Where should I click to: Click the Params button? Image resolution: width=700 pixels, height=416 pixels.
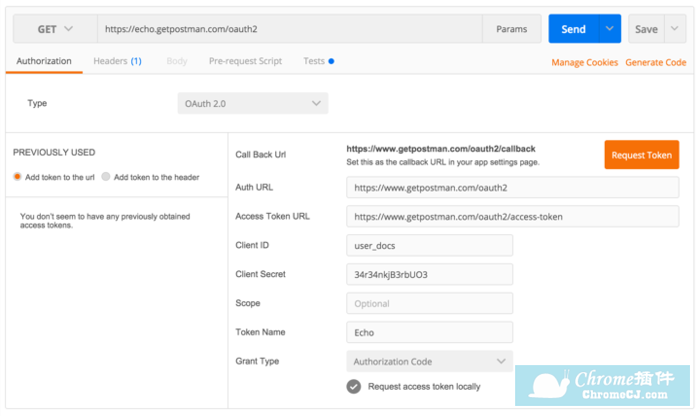[512, 29]
